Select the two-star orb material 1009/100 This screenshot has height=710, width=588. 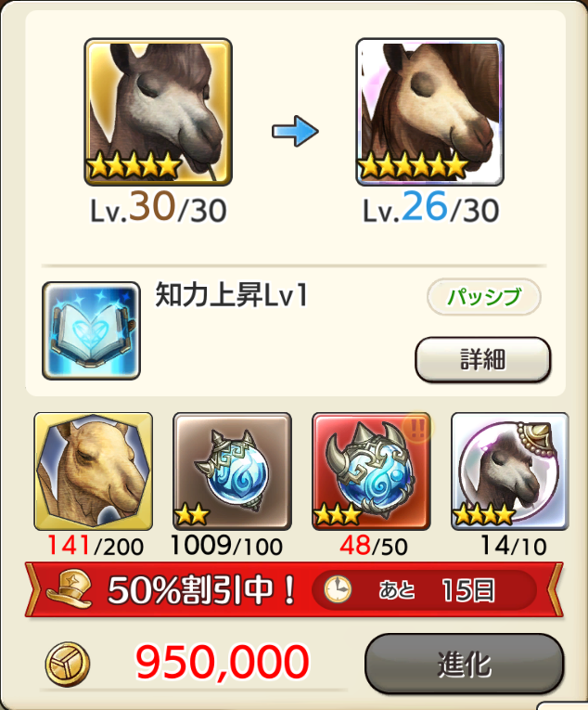pos(232,471)
